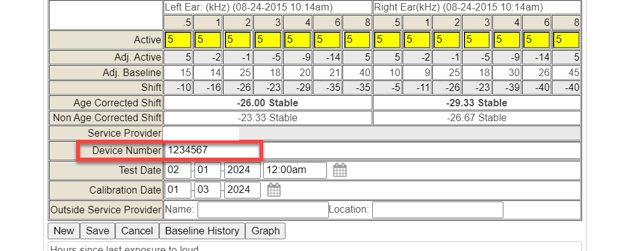Click the Test Date time field
The image size is (644, 251).
[295, 170]
